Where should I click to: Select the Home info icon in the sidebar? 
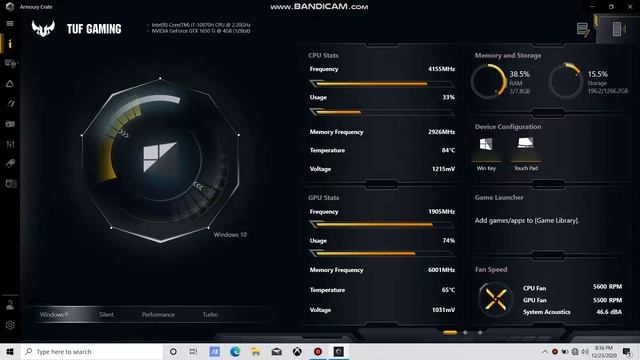click(10, 44)
